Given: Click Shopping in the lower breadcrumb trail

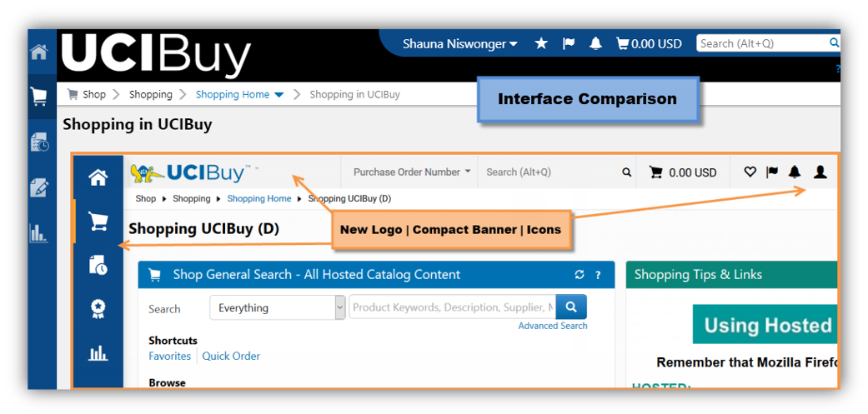Looking at the screenshot, I should 192,198.
